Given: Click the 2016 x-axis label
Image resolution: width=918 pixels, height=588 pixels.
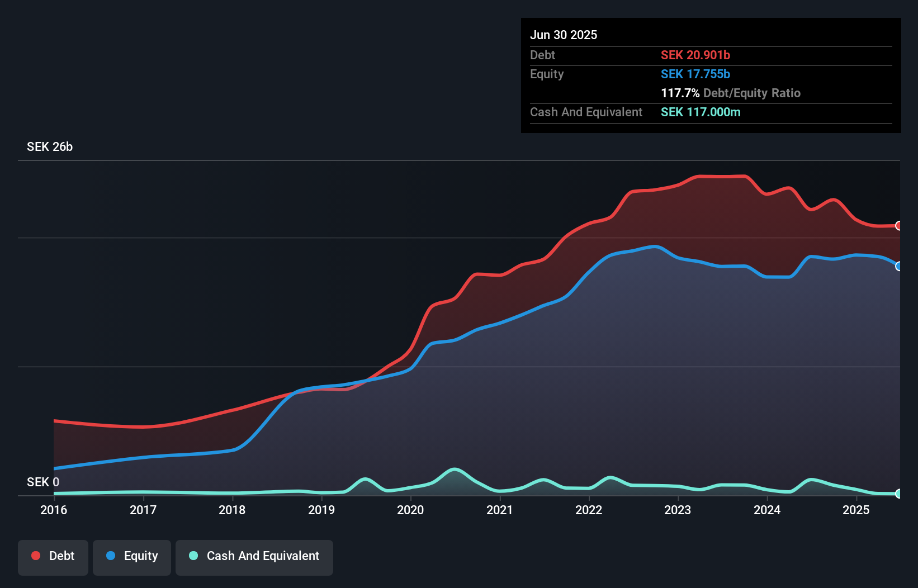Looking at the screenshot, I should 54,510.
